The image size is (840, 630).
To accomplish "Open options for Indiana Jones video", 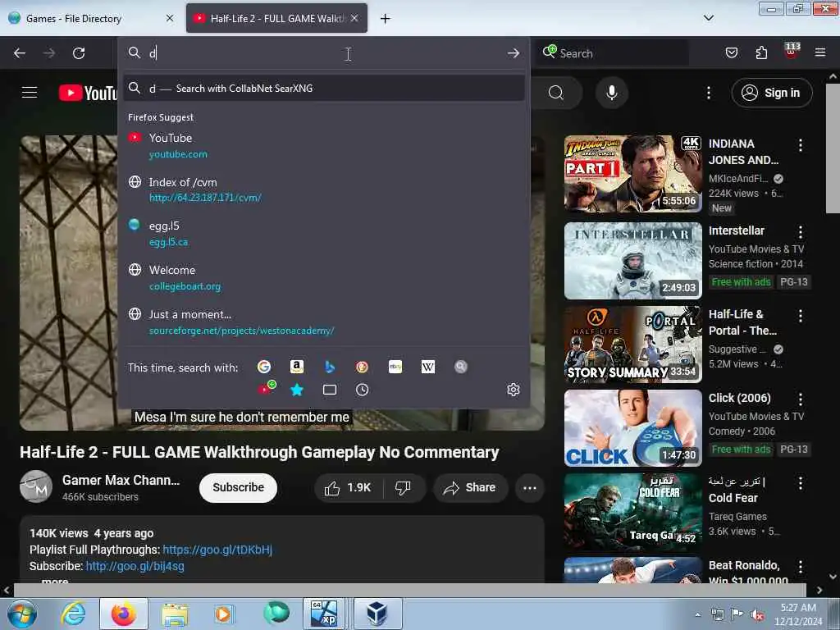I will 801,144.
